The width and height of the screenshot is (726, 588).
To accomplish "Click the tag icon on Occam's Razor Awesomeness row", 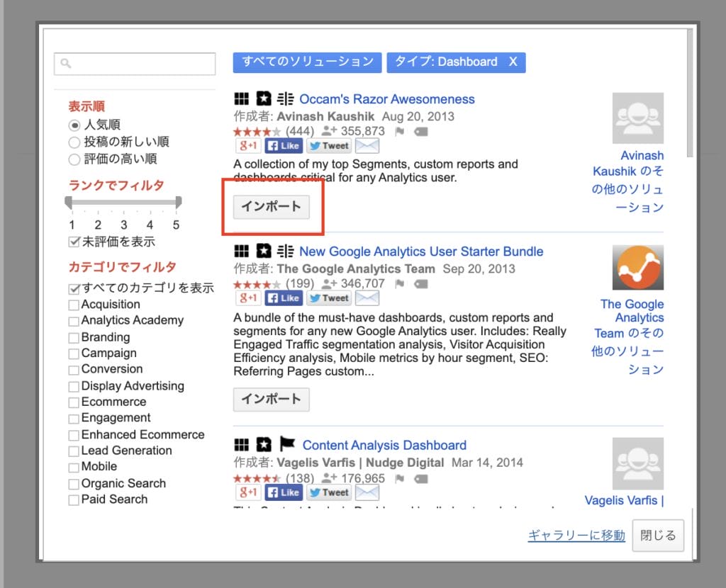I will (x=420, y=132).
